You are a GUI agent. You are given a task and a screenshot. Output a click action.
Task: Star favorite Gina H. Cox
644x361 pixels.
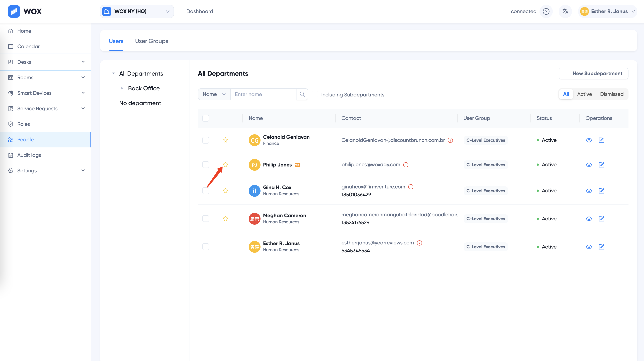(225, 191)
